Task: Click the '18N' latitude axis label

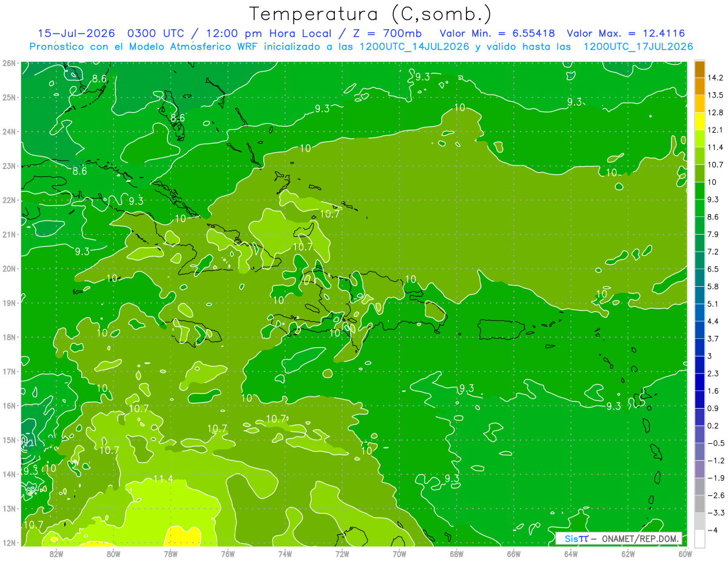Action: [x=9, y=337]
